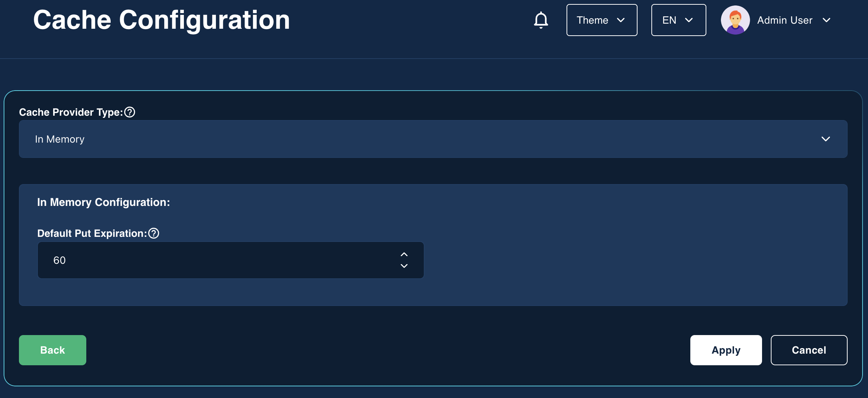Image resolution: width=868 pixels, height=398 pixels.
Task: Click the Admin User name label
Action: point(785,20)
